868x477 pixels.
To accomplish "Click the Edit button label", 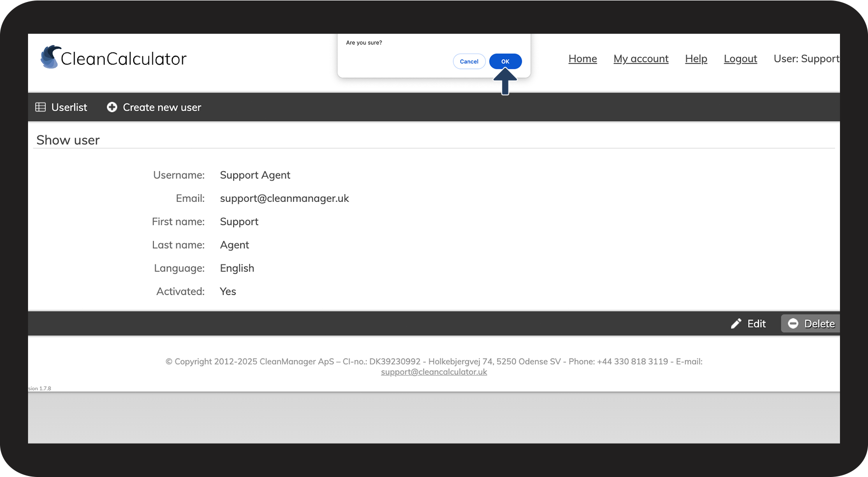I will click(x=756, y=324).
